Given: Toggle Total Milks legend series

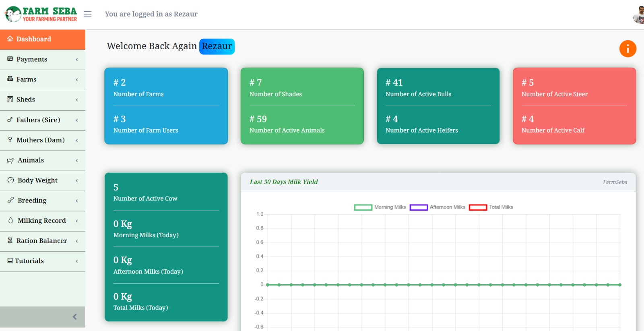Looking at the screenshot, I should (x=491, y=207).
